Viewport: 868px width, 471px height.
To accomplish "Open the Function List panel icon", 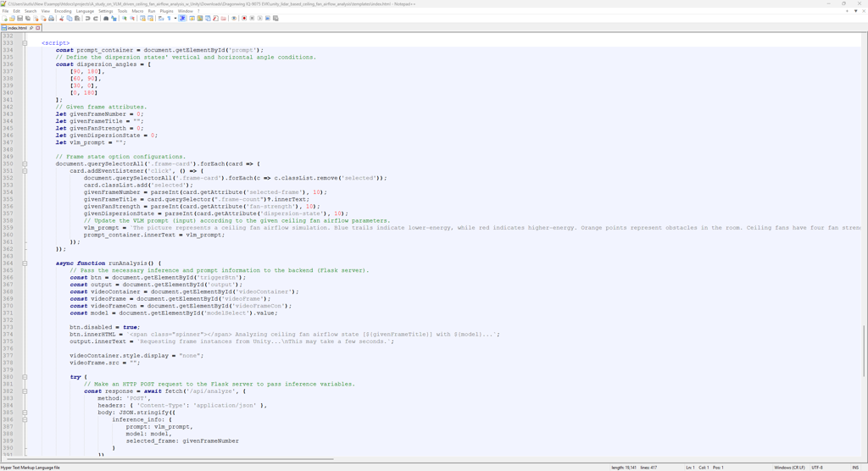I will pyautogui.click(x=215, y=19).
